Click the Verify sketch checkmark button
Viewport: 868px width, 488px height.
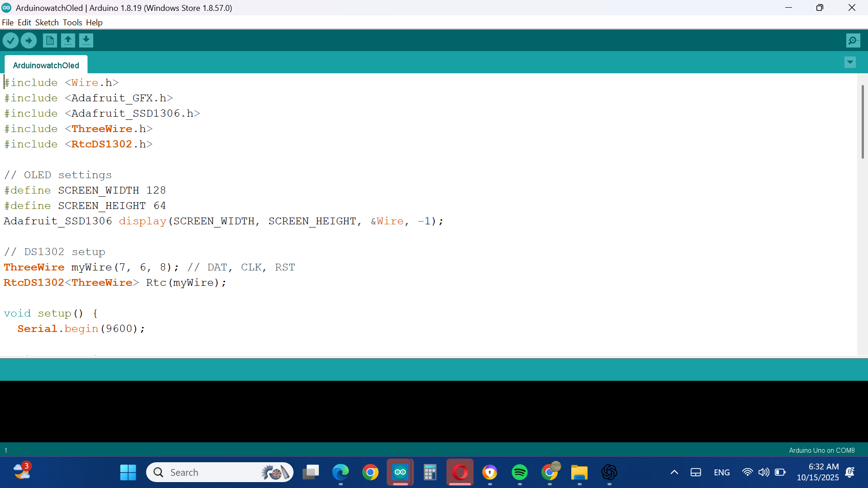tap(10, 41)
